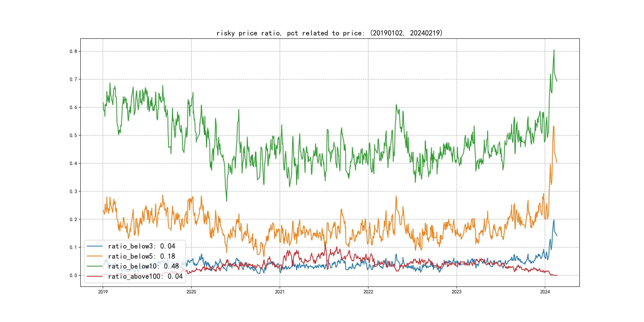Click the 2023 x-axis tick label
Screen dimensions: 644x322
click(457, 292)
